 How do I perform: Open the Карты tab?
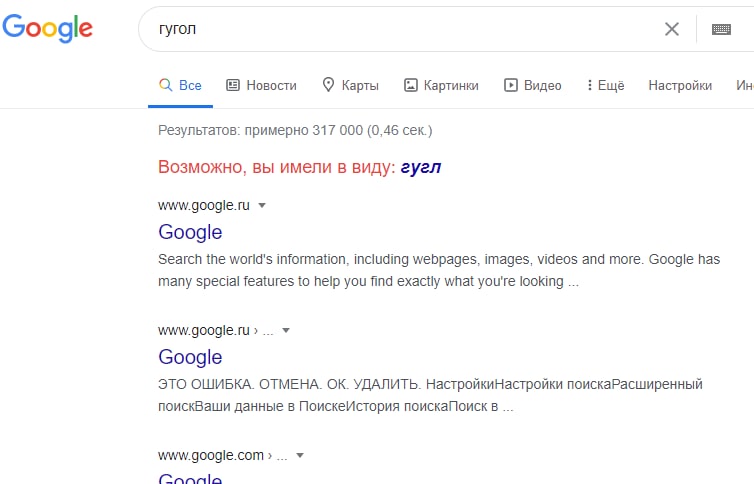[x=351, y=86]
